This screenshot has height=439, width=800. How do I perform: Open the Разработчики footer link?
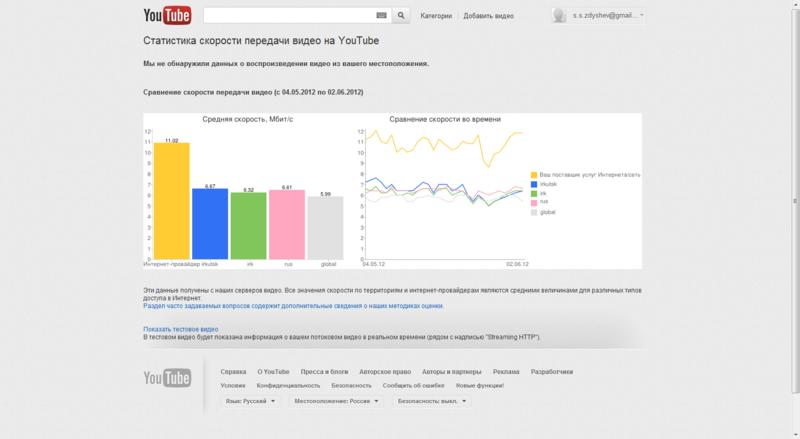[552, 372]
